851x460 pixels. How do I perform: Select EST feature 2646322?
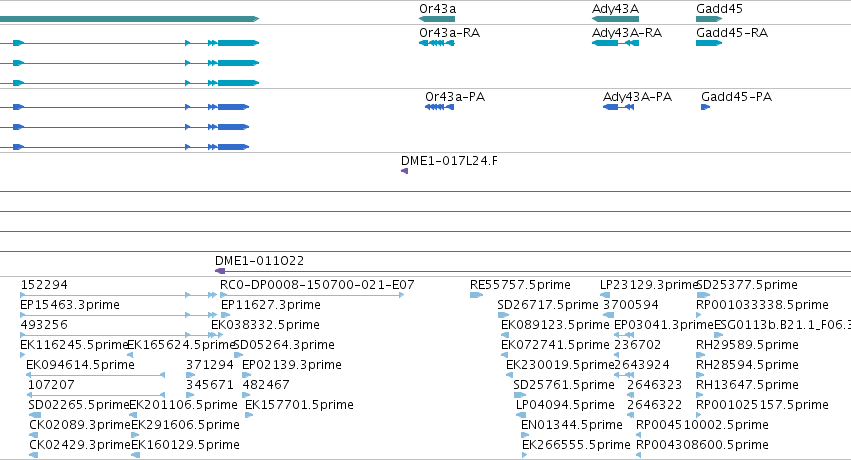pyautogui.click(x=655, y=405)
